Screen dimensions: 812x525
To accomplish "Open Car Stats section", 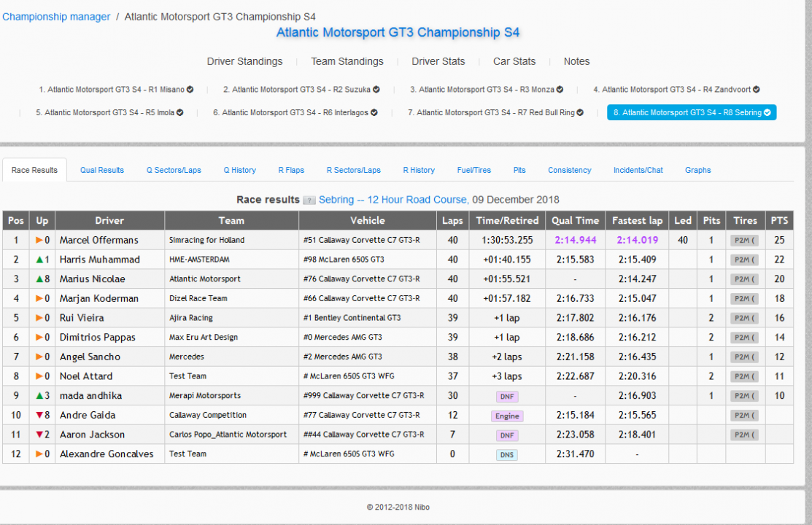I will click(x=514, y=61).
